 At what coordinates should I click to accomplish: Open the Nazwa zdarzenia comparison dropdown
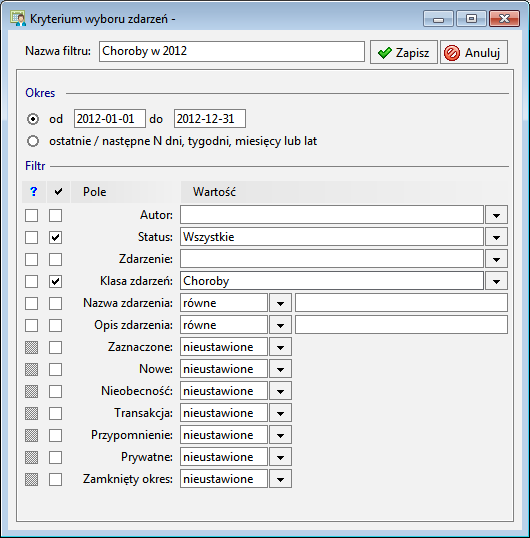pos(280,303)
